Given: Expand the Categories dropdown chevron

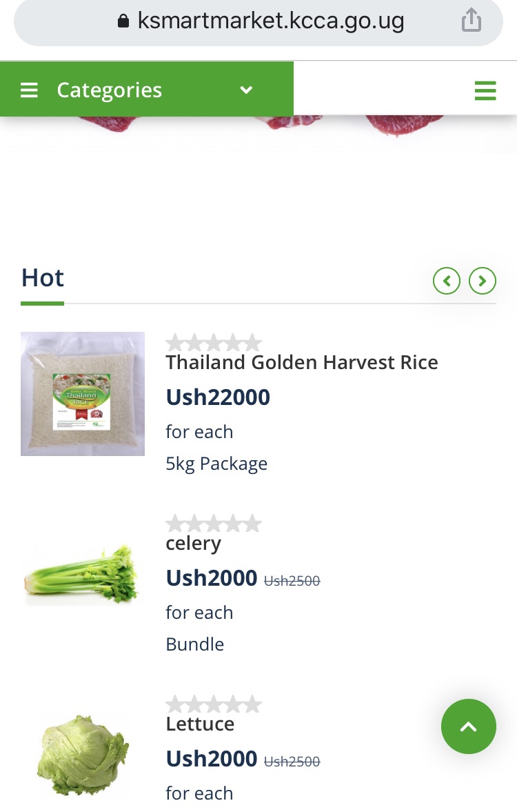Looking at the screenshot, I should click(246, 90).
